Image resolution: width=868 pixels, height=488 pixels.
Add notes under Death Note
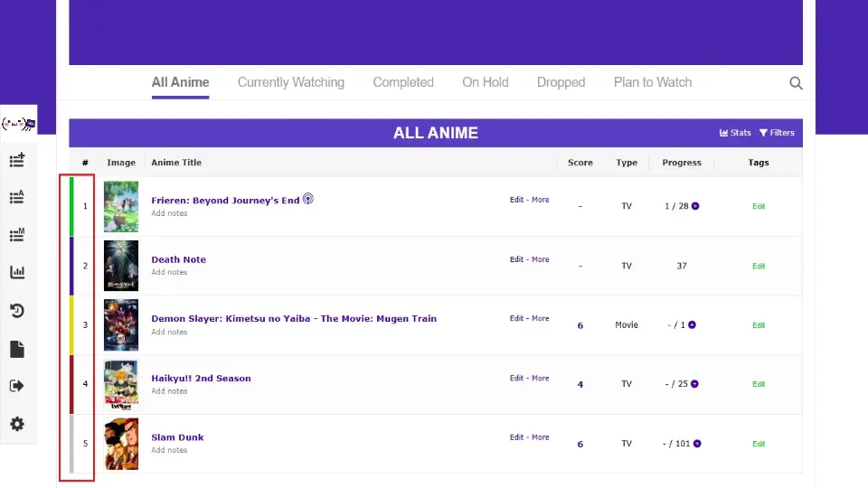[169, 272]
